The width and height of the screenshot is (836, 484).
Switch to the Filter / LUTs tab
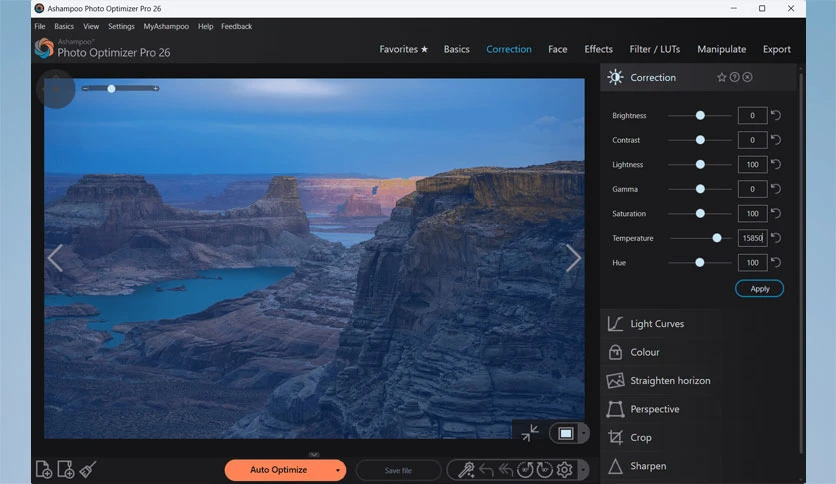point(655,49)
